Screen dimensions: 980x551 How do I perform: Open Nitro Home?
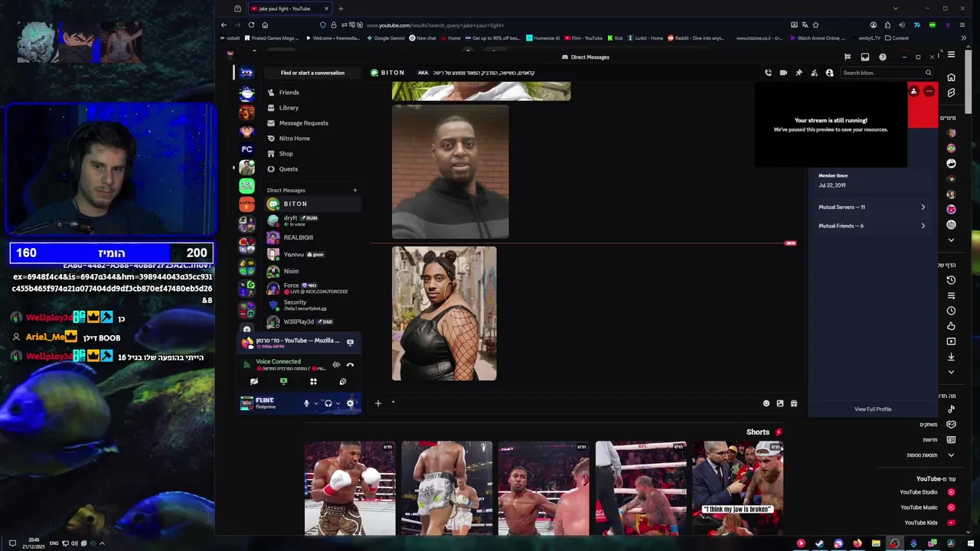(x=312, y=139)
